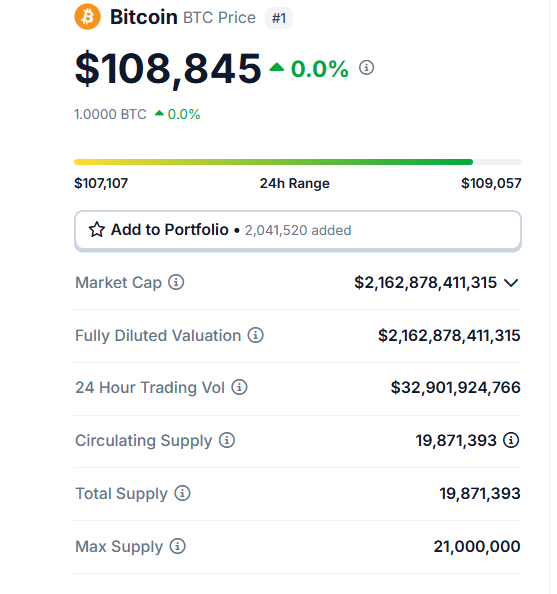The width and height of the screenshot is (557, 594).
Task: Open Max Supply info icon
Action: [x=177, y=546]
